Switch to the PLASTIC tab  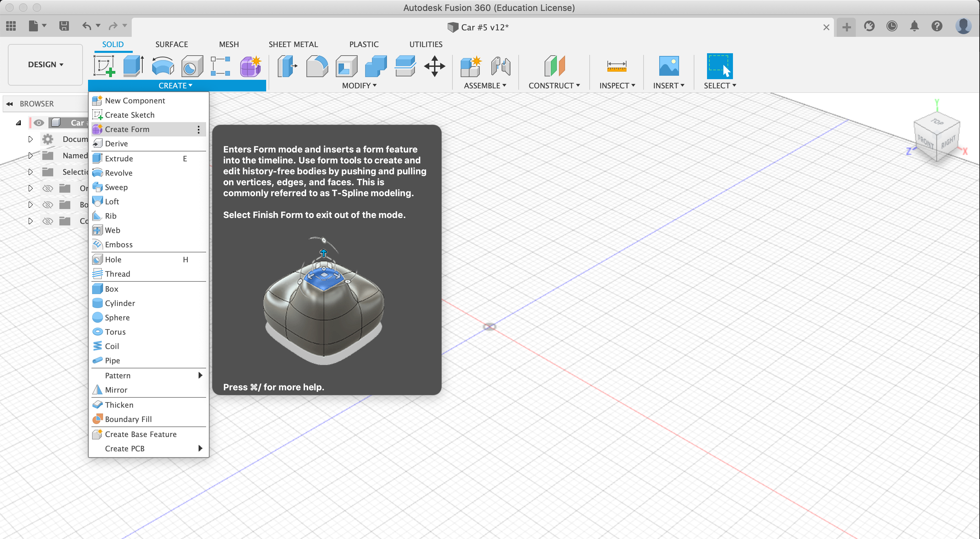tap(364, 44)
